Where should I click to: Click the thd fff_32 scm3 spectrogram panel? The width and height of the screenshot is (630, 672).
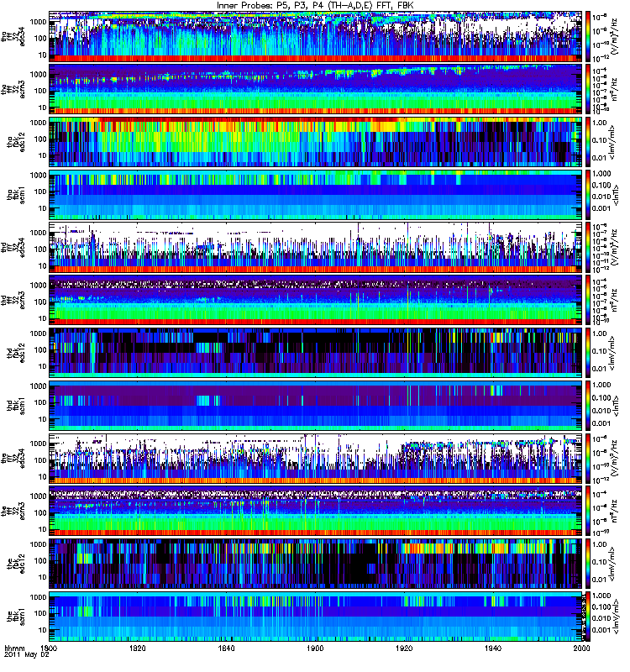click(x=316, y=300)
